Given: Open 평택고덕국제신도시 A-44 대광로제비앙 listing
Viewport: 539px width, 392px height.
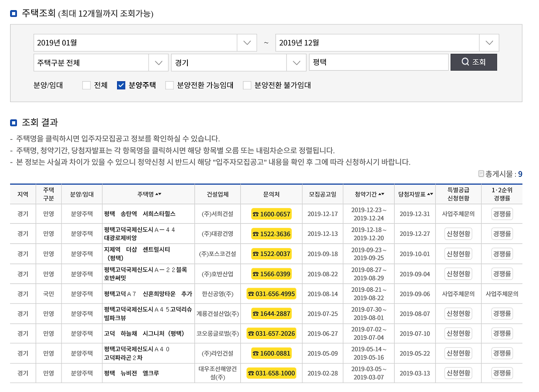Looking at the screenshot, I should coord(139,234).
